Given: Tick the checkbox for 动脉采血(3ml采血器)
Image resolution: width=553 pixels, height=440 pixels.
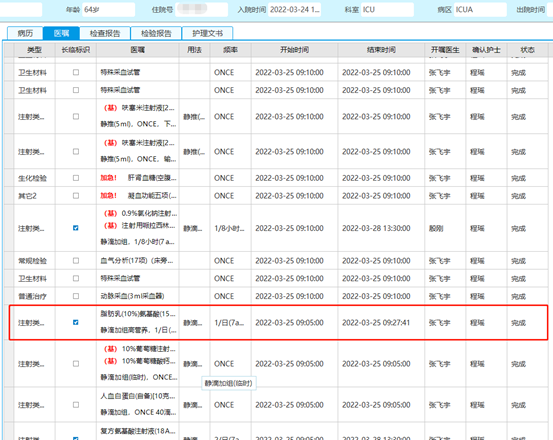Looking at the screenshot, I should click(76, 296).
